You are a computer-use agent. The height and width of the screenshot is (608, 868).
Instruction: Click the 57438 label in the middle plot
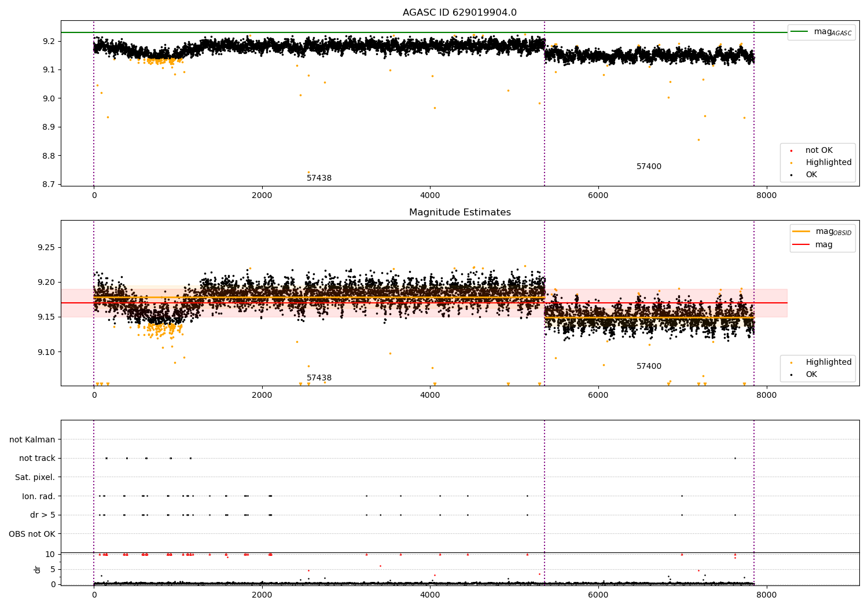319,378
